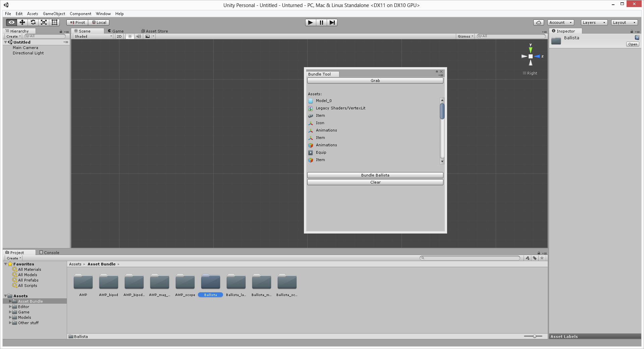Open the Inspector help icon
This screenshot has width=644, height=349.
coord(637,38)
